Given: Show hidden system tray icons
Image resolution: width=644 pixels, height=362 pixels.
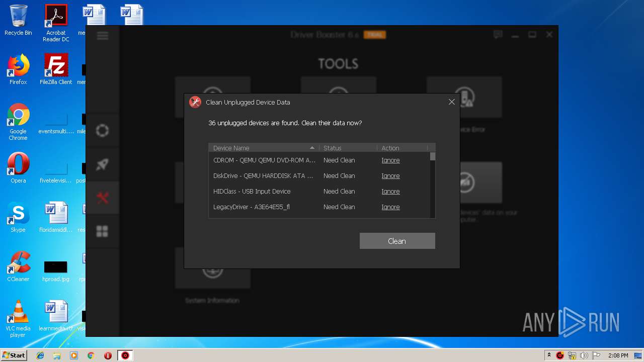Looking at the screenshot, I should [549, 355].
